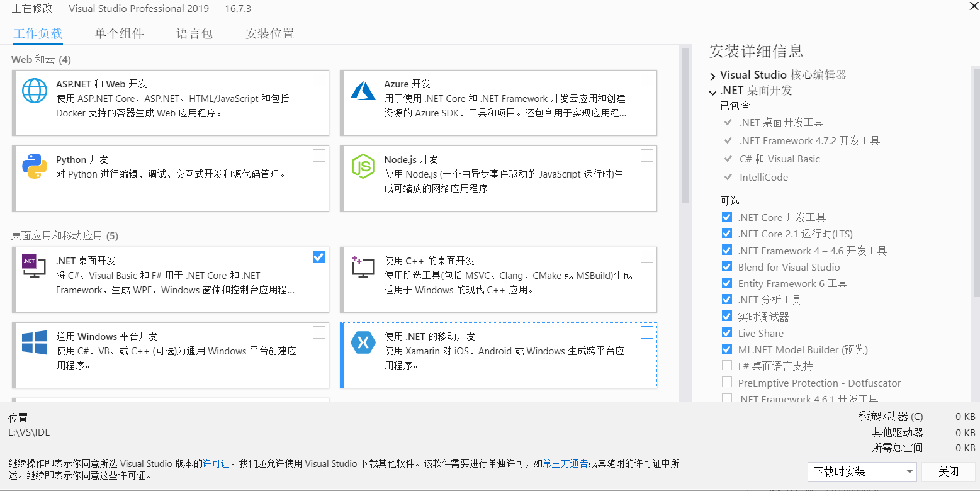This screenshot has width=980, height=491.
Task: Check the C++ desktop development workload
Action: pos(647,257)
